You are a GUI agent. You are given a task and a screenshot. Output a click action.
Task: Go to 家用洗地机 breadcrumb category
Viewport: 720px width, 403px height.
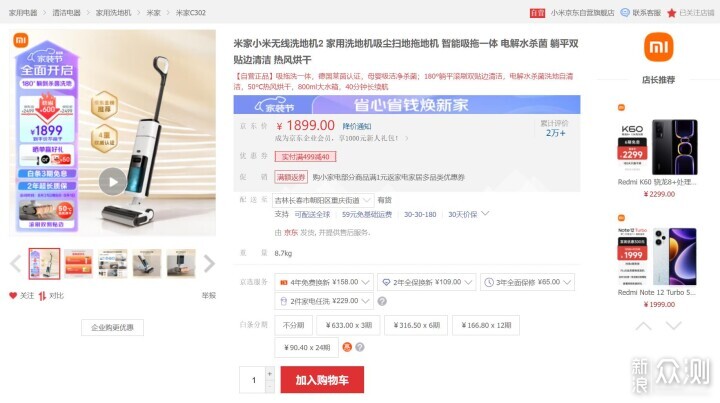click(x=113, y=12)
